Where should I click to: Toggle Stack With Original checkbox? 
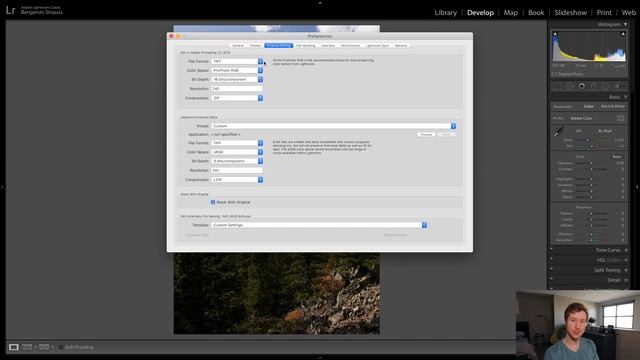pos(213,202)
